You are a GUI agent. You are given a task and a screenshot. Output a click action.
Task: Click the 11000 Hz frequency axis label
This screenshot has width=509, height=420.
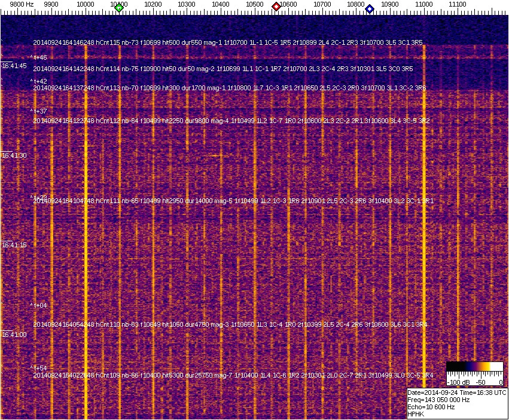424,4
